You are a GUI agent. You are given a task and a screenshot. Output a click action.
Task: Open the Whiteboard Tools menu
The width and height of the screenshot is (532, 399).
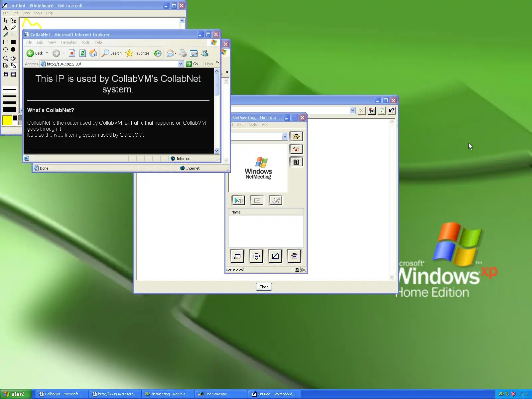coord(38,13)
